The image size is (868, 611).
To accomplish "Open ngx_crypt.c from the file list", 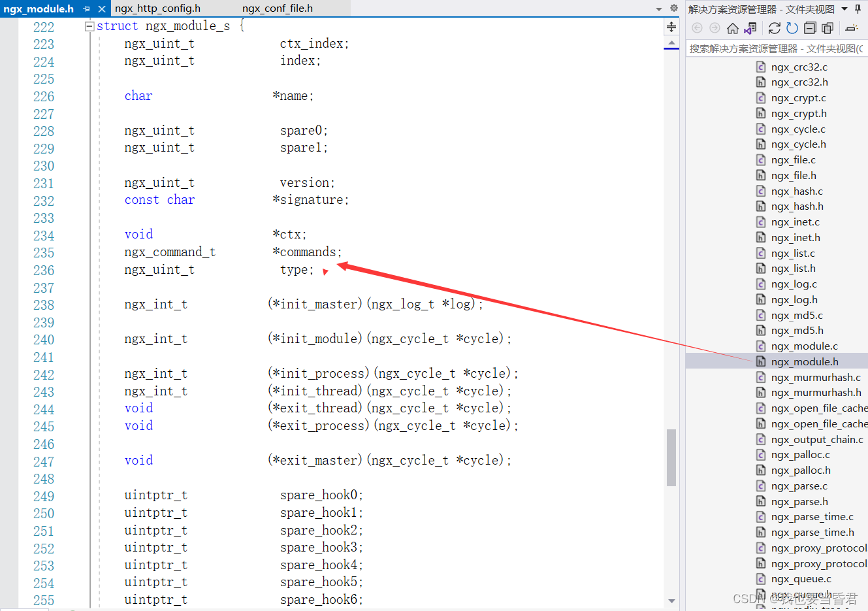I will pyautogui.click(x=798, y=98).
